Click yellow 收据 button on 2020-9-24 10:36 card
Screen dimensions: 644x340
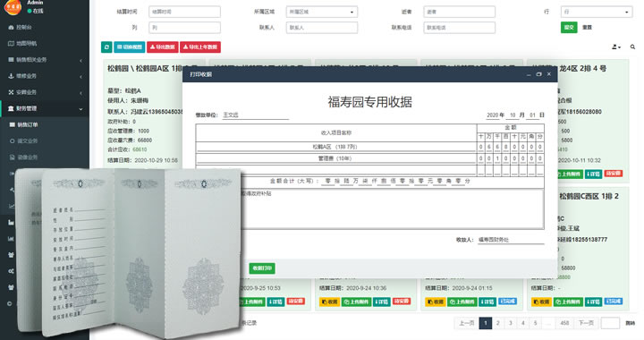[x=329, y=302]
